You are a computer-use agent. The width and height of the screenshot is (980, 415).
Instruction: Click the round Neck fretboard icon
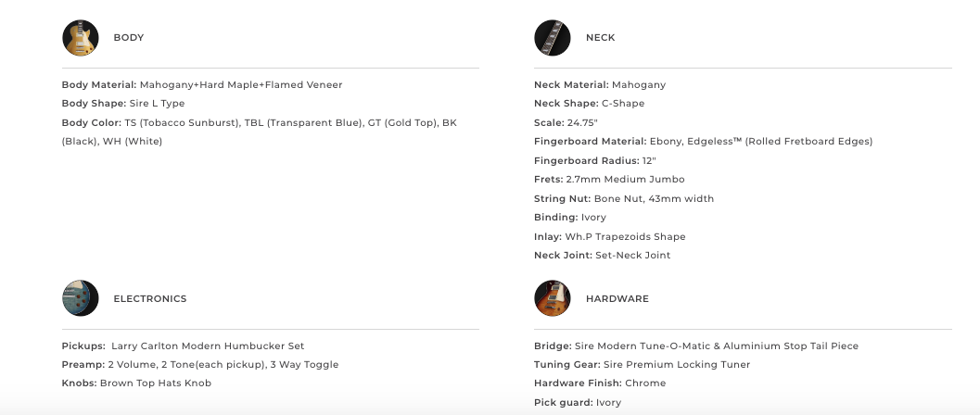coord(553,38)
